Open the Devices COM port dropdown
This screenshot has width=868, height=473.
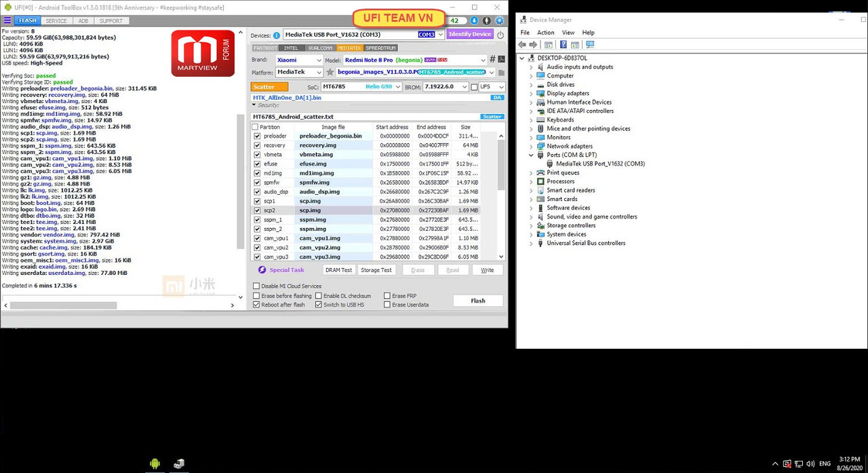[x=440, y=35]
